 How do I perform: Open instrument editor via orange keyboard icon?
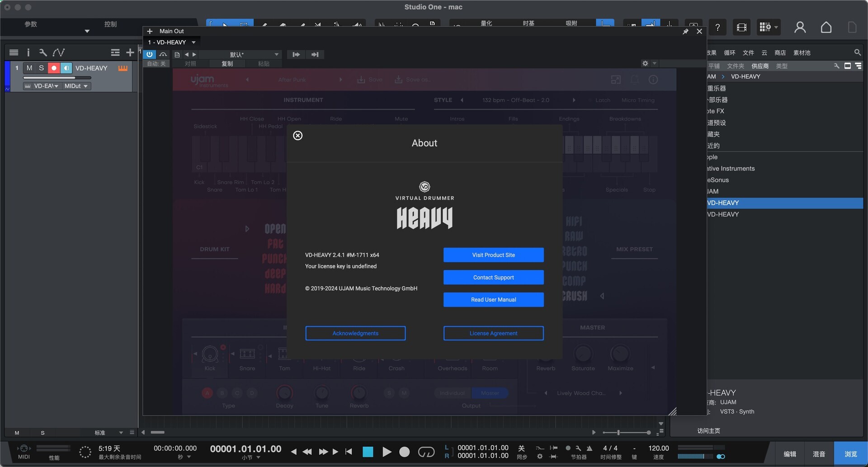coord(123,68)
